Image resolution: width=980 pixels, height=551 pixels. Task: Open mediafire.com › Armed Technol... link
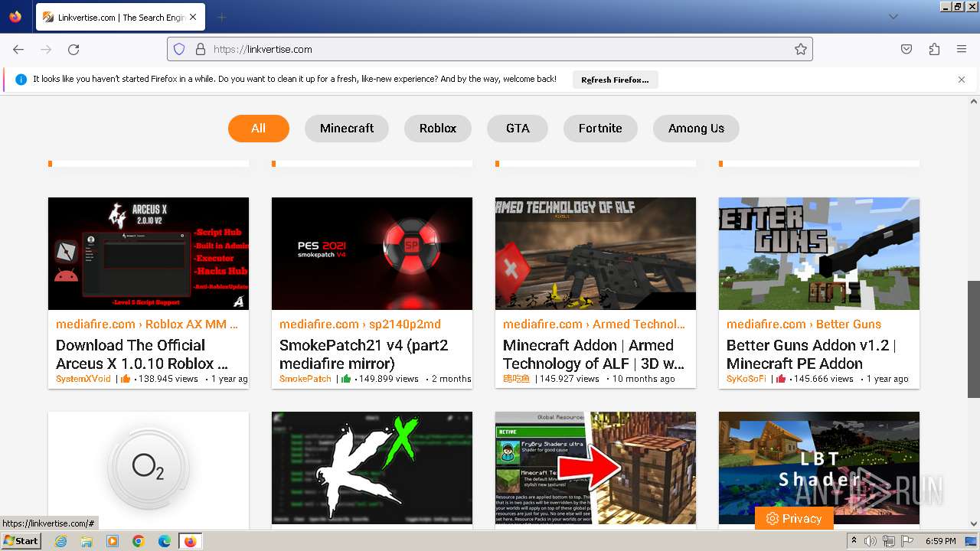594,324
